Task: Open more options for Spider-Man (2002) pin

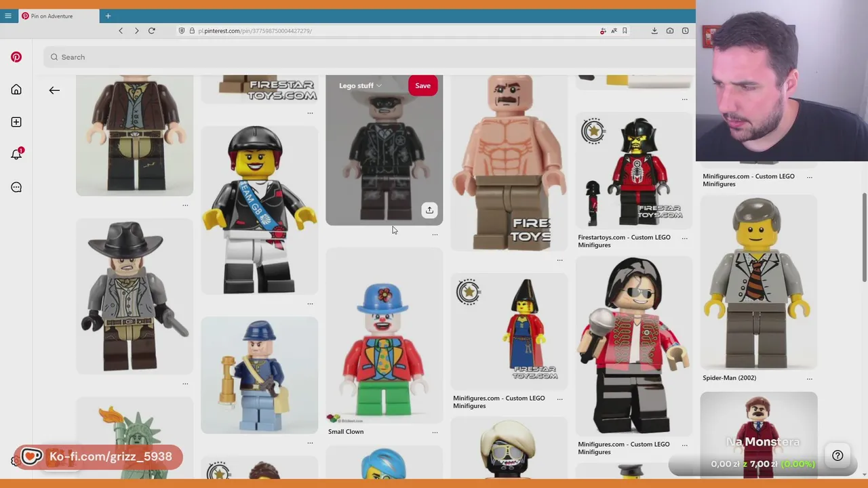Action: [809, 378]
